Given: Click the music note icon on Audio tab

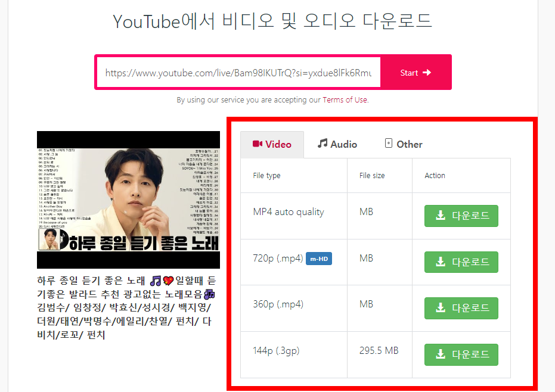Looking at the screenshot, I should (322, 144).
